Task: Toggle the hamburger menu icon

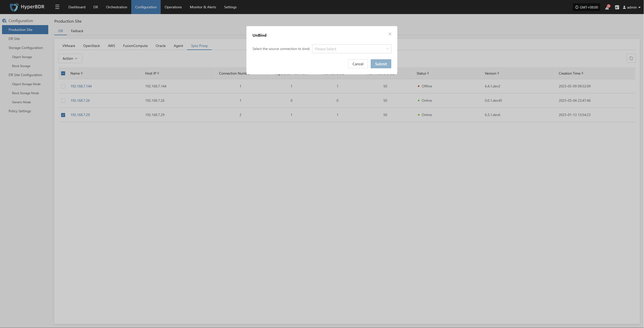Action: [57, 7]
